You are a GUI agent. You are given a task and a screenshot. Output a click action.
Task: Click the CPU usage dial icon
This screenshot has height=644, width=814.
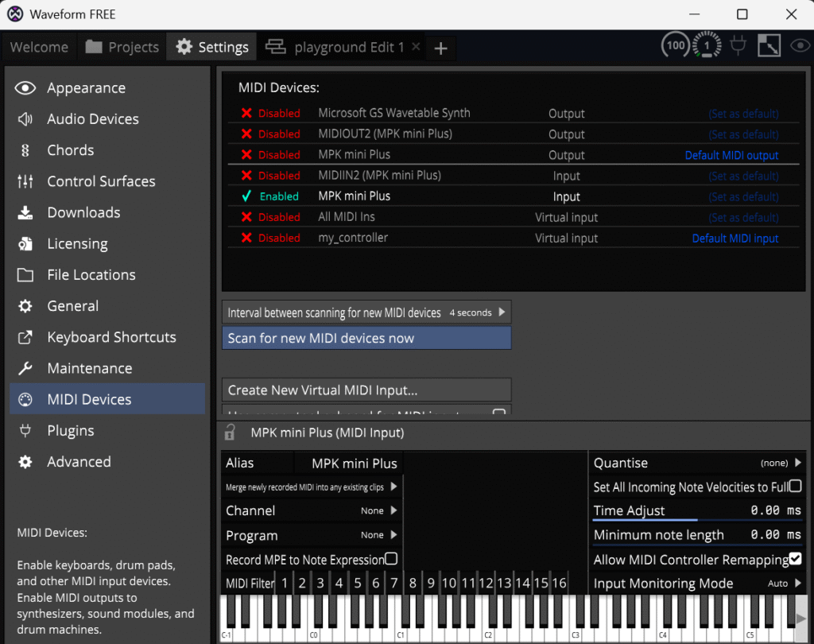point(707,45)
